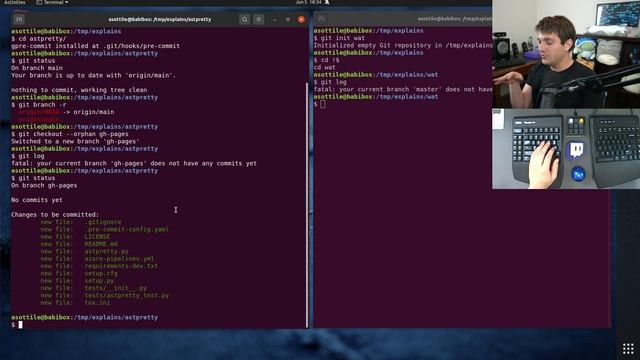This screenshot has width=640, height=360.
Task: Open the Activities overview
Action: (x=14, y=2)
